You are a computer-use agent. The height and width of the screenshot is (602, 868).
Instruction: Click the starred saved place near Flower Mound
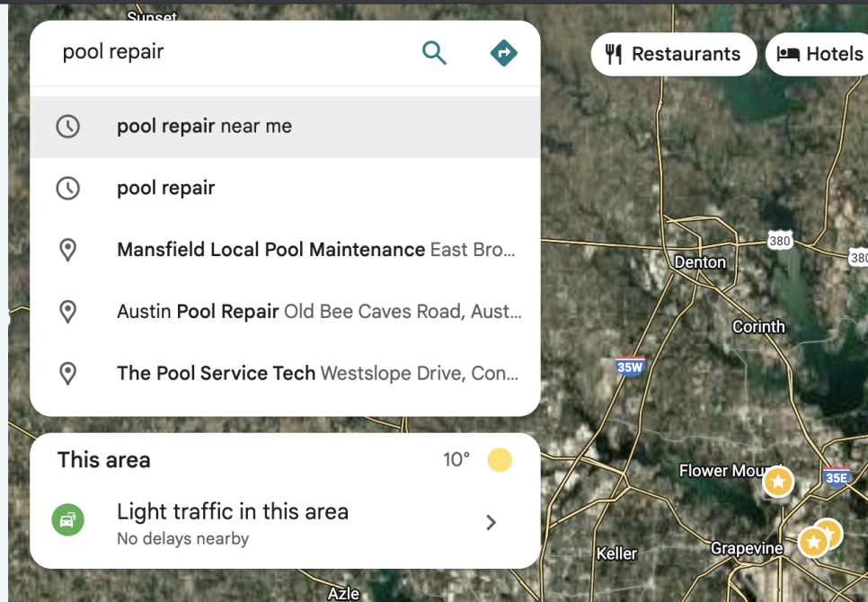(778, 482)
